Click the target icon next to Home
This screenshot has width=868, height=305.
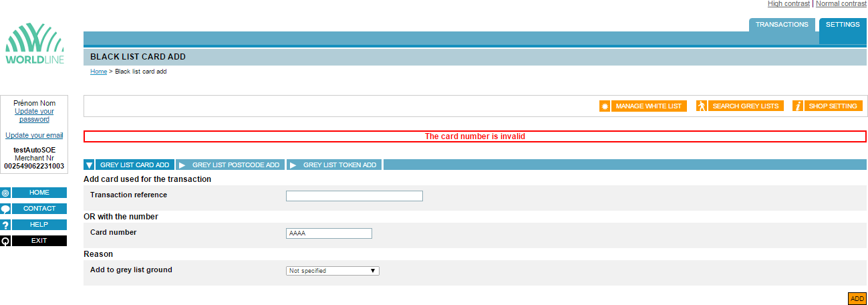click(x=5, y=193)
